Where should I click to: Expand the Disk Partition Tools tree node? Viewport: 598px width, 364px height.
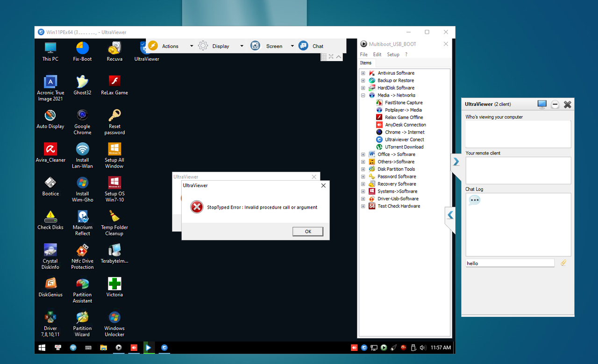pos(363,169)
